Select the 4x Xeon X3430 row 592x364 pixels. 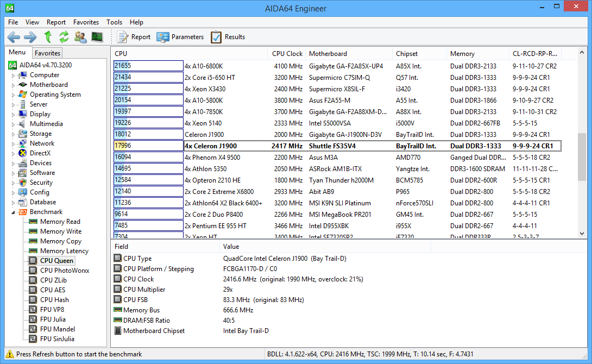[337, 89]
